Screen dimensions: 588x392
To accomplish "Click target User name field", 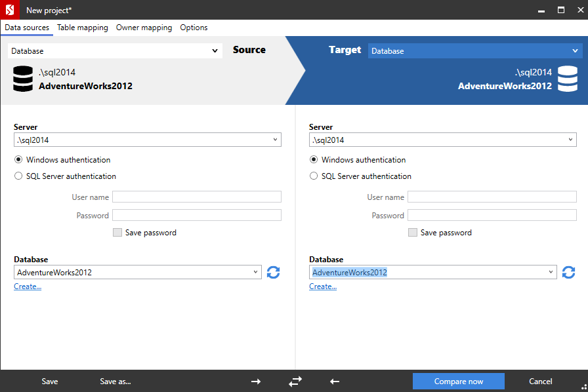I will click(492, 197).
